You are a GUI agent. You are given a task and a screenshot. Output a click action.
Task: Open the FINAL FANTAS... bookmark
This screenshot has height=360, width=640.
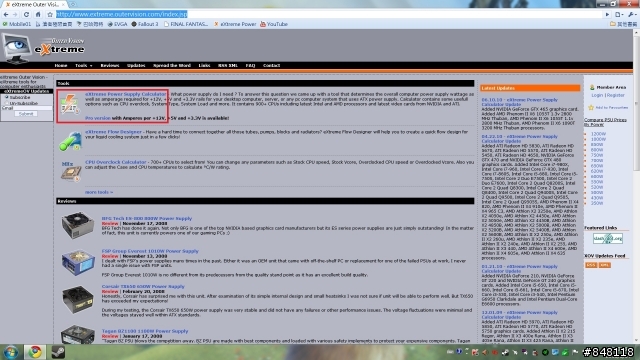coord(186,24)
